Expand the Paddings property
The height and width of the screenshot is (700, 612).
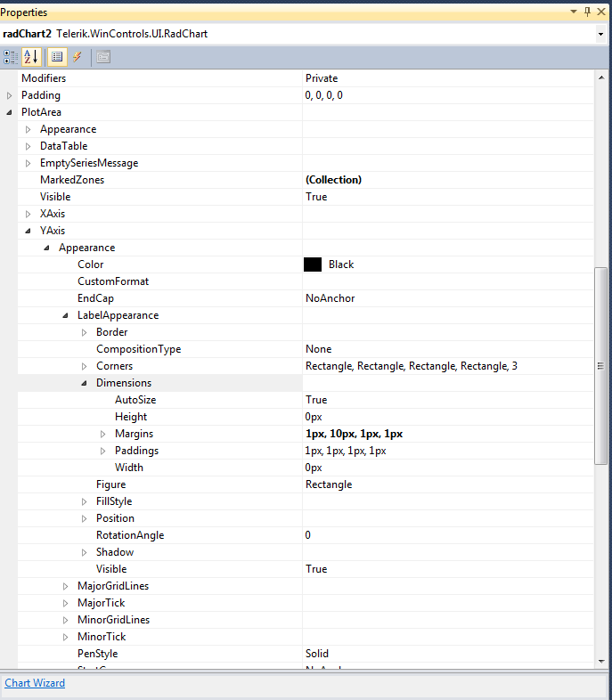pyautogui.click(x=103, y=451)
